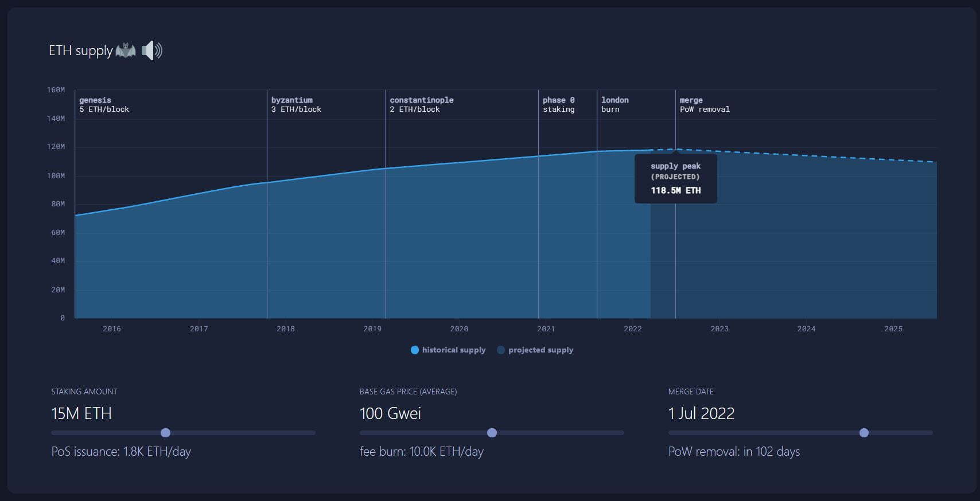Click the 15M ETH staking value
The width and height of the screenshot is (980, 501).
(x=81, y=413)
